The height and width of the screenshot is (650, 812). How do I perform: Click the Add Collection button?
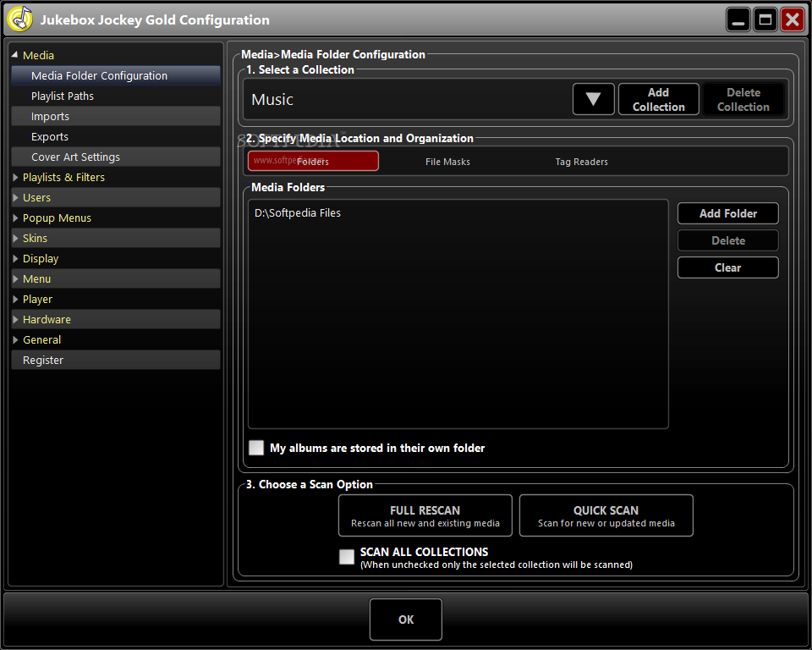click(x=659, y=99)
